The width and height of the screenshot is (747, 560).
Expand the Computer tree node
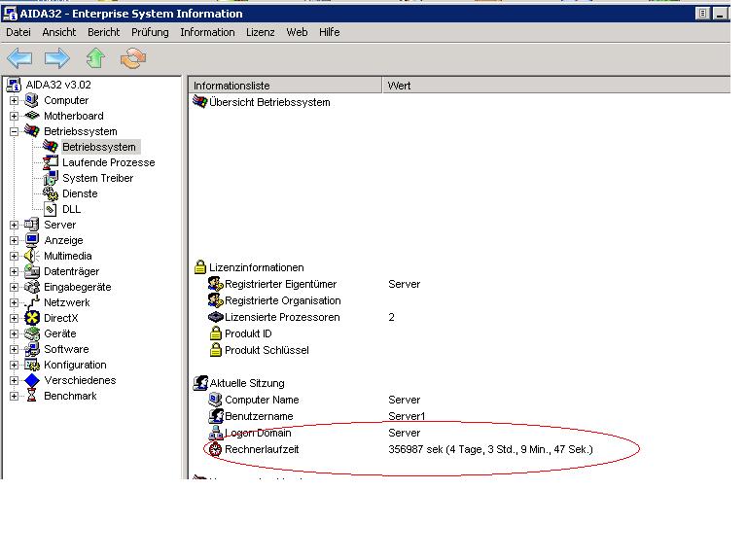(x=14, y=100)
